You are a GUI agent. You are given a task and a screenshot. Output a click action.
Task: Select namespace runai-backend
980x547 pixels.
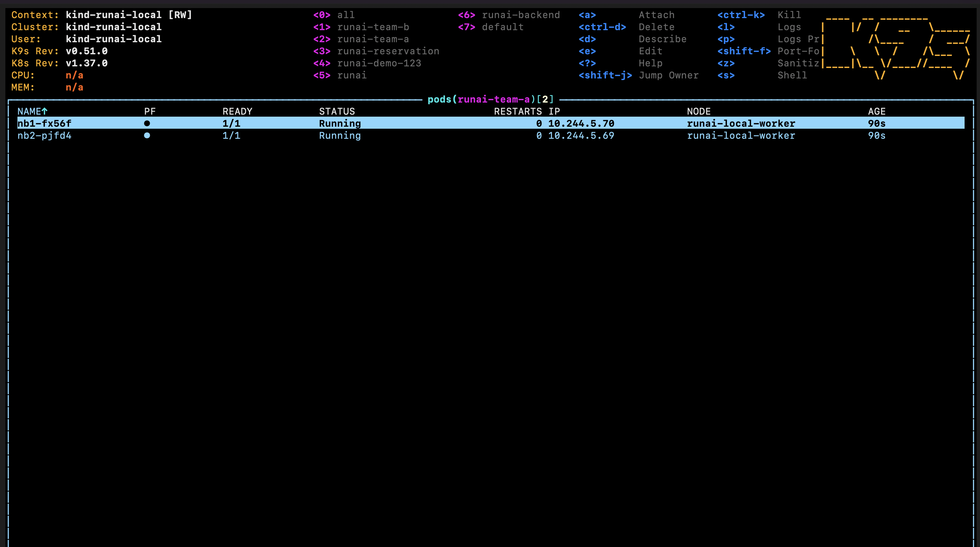click(509, 15)
